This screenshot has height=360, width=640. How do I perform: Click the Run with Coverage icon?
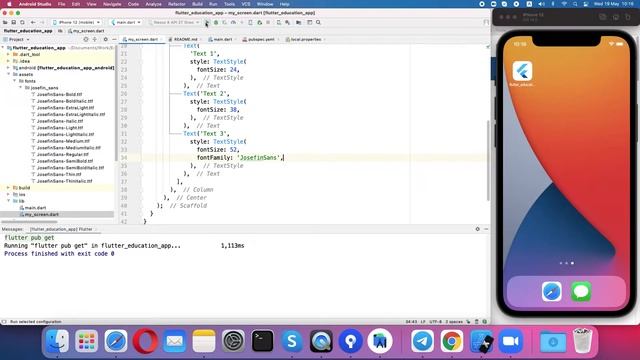coord(224,22)
